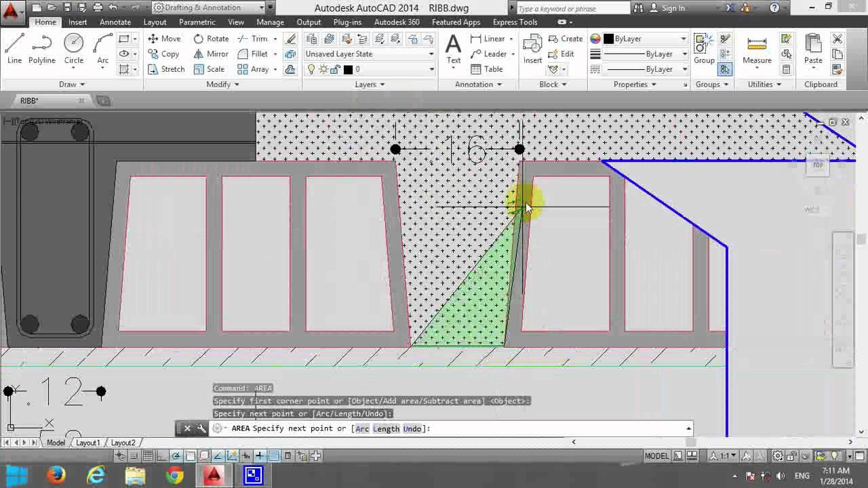Activate the Mirror command

click(x=211, y=54)
